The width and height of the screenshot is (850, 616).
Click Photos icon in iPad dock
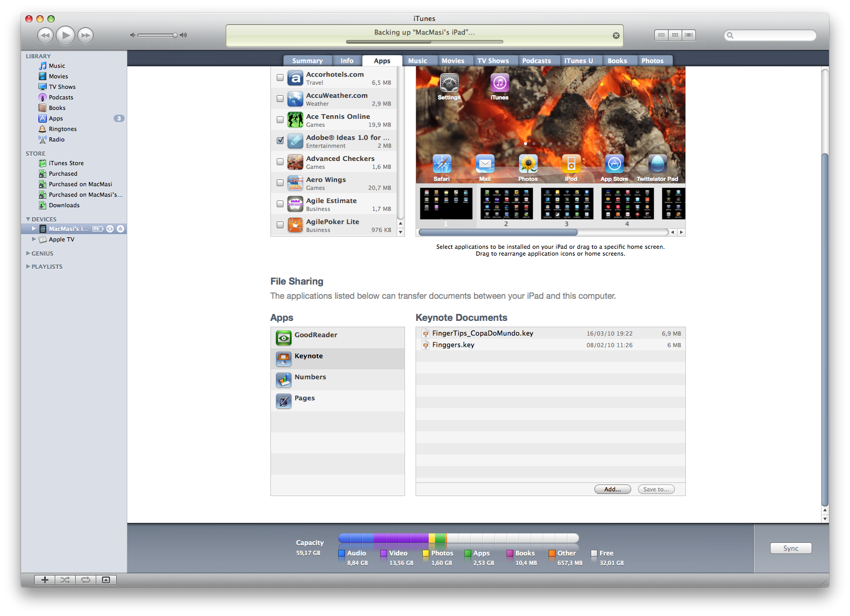pos(528,164)
